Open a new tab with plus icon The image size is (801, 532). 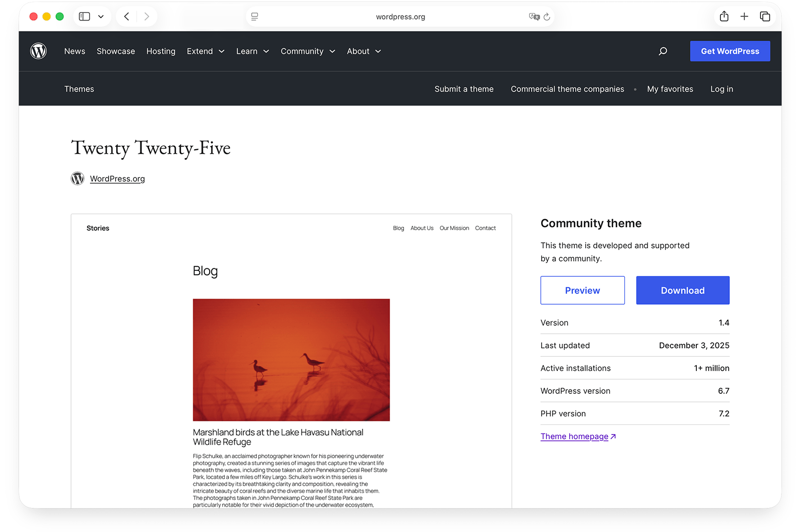(x=744, y=17)
